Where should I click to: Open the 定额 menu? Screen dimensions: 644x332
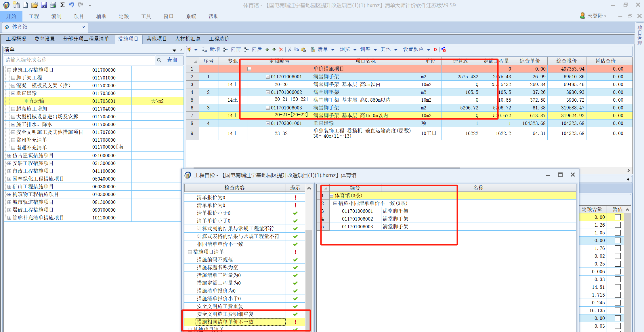[x=124, y=16]
